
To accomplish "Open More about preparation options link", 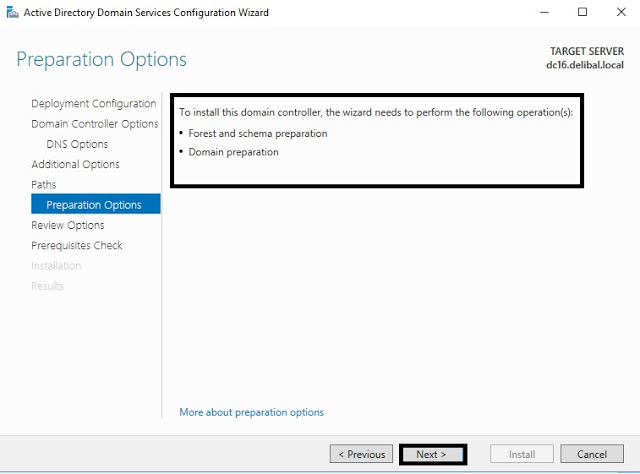I will coord(251,412).
